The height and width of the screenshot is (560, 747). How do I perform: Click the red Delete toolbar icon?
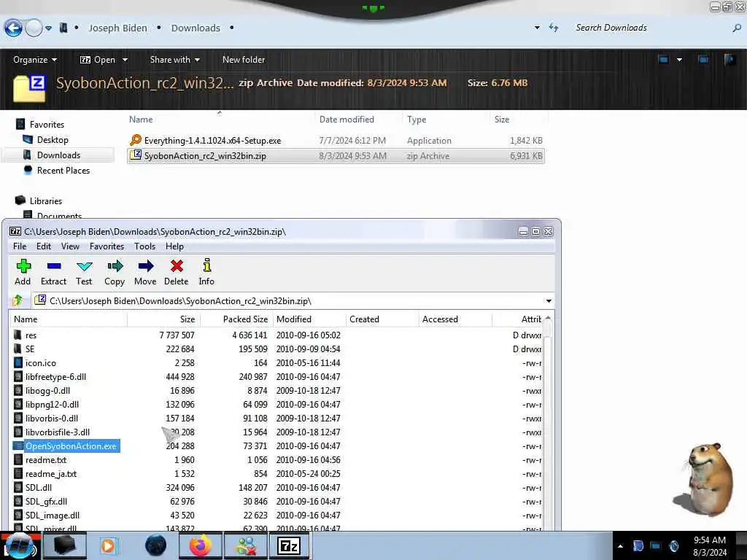pos(177,272)
